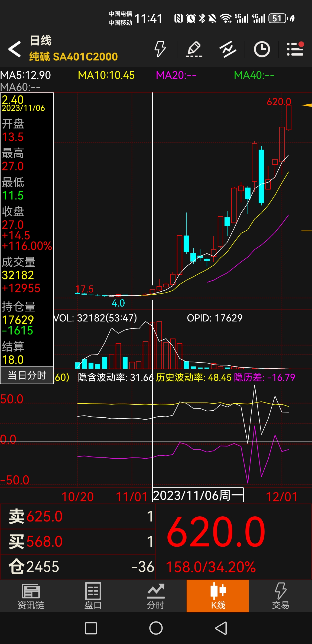Tap the buy price 568.0
The image size is (312, 644).
coord(45,541)
